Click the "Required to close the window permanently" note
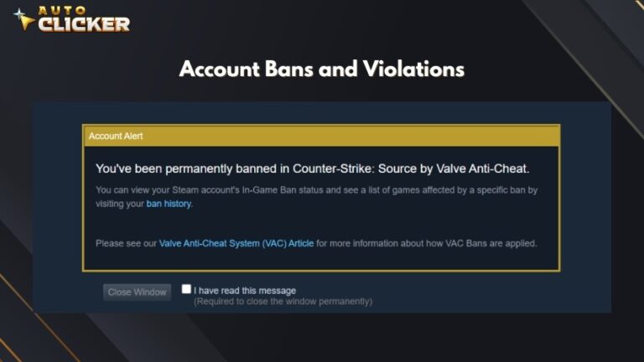 [283, 301]
